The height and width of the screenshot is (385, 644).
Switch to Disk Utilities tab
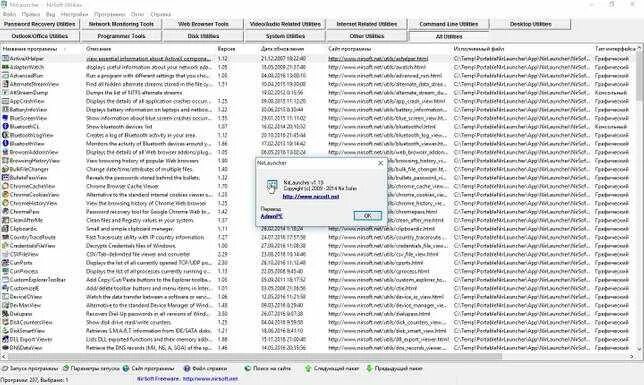[203, 36]
